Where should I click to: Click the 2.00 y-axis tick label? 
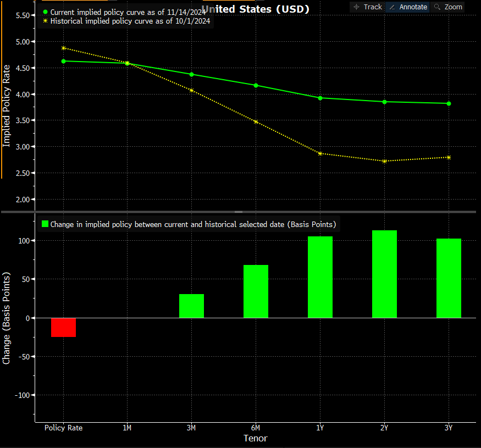[x=23, y=200]
